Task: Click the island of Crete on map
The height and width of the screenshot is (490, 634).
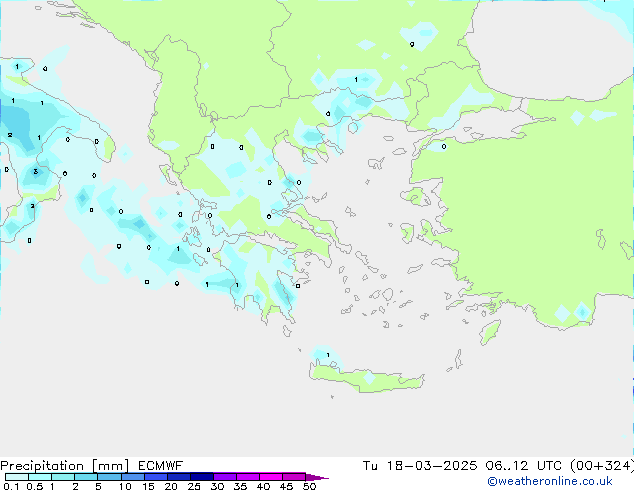Action: 366,378
